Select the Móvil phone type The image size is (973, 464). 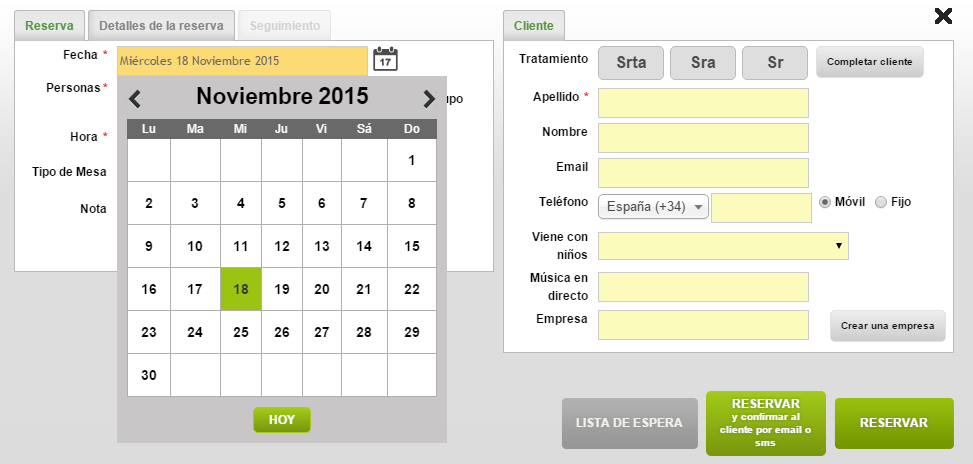coord(825,202)
